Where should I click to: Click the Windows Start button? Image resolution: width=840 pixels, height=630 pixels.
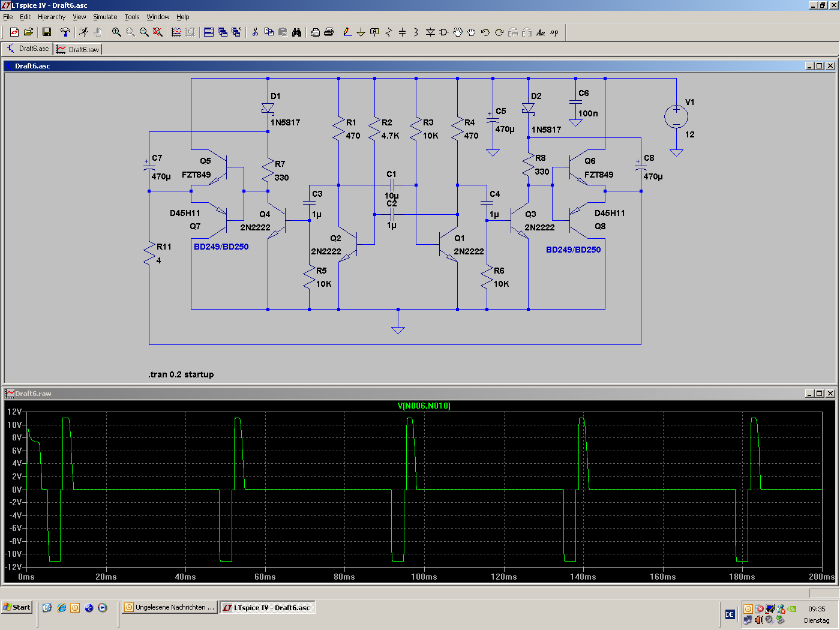(17, 607)
